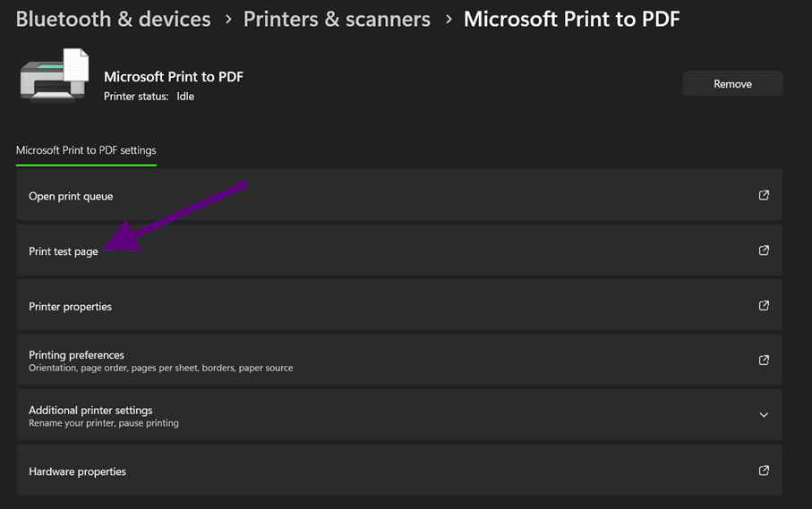Select the Microsoft Print to PDF settings tab
The width and height of the screenshot is (812, 509).
[86, 150]
